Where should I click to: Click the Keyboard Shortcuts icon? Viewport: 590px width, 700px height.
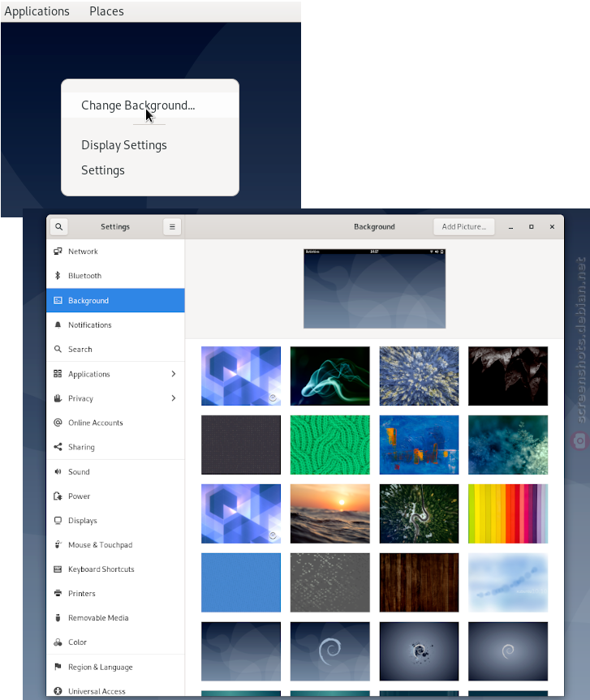pyautogui.click(x=58, y=569)
